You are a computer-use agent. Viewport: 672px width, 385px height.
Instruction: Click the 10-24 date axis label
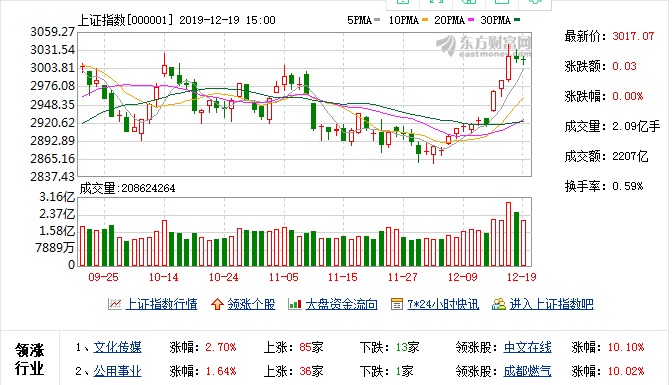[x=223, y=277]
